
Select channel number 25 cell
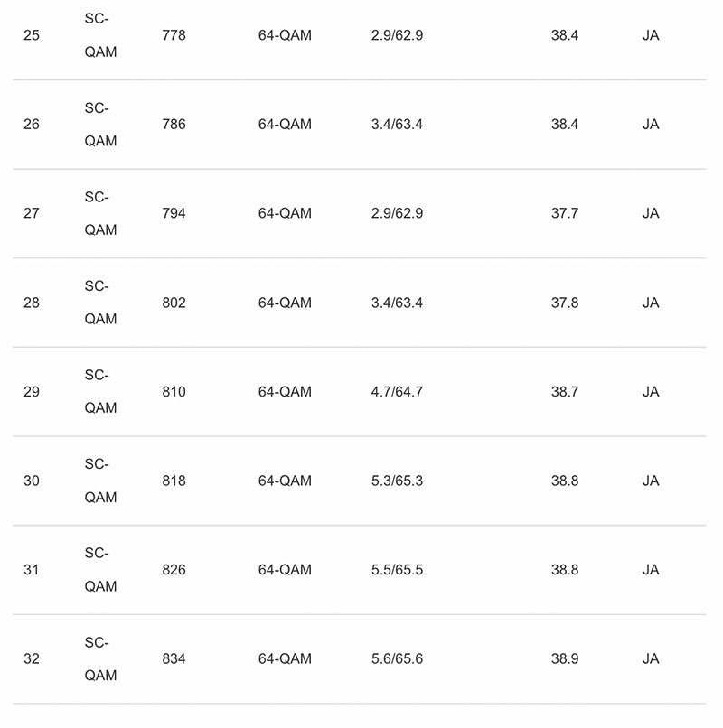(31, 35)
